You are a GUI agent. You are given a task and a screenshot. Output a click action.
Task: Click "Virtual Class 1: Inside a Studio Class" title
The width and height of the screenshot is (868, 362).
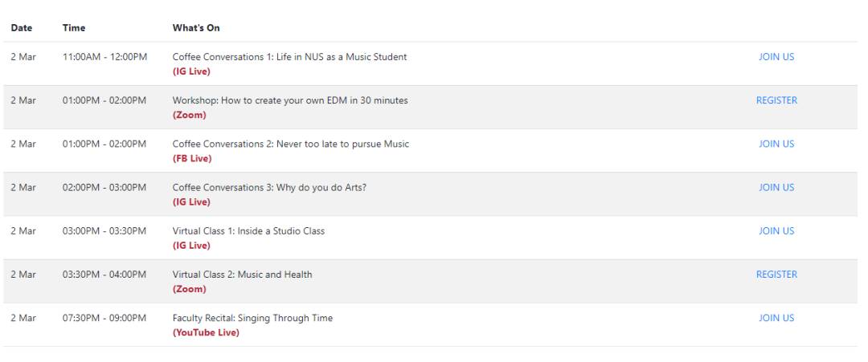click(x=249, y=231)
